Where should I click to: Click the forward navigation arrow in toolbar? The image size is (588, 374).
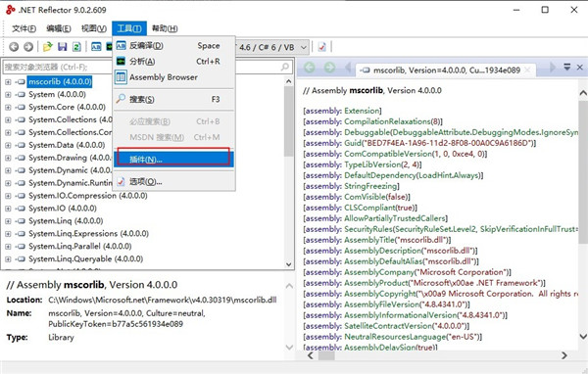[28, 47]
